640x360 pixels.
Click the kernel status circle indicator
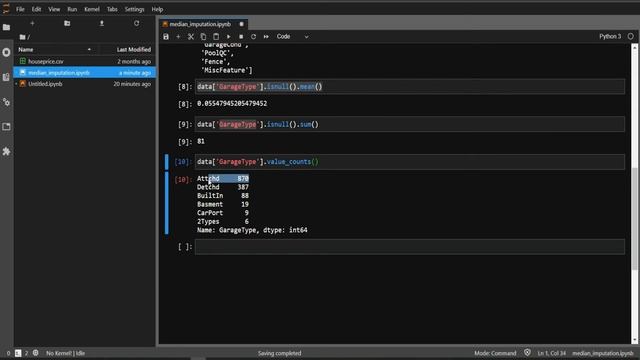(631, 36)
